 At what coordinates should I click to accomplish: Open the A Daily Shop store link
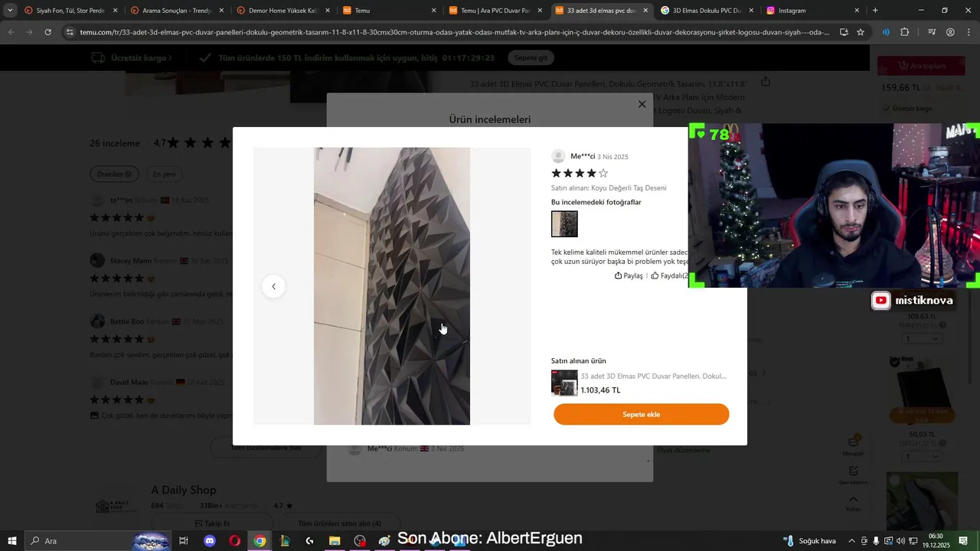(x=184, y=490)
